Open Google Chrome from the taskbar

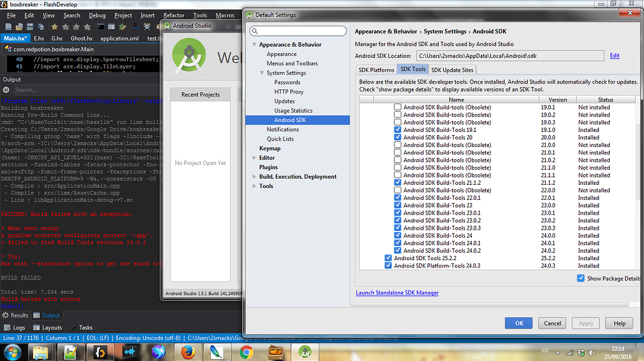(246, 352)
